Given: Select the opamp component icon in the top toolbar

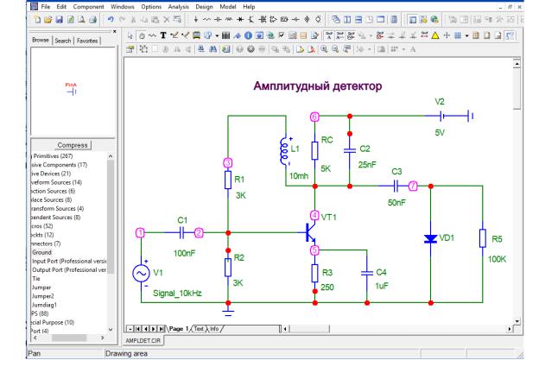Looking at the screenshot, I should coord(273,20).
